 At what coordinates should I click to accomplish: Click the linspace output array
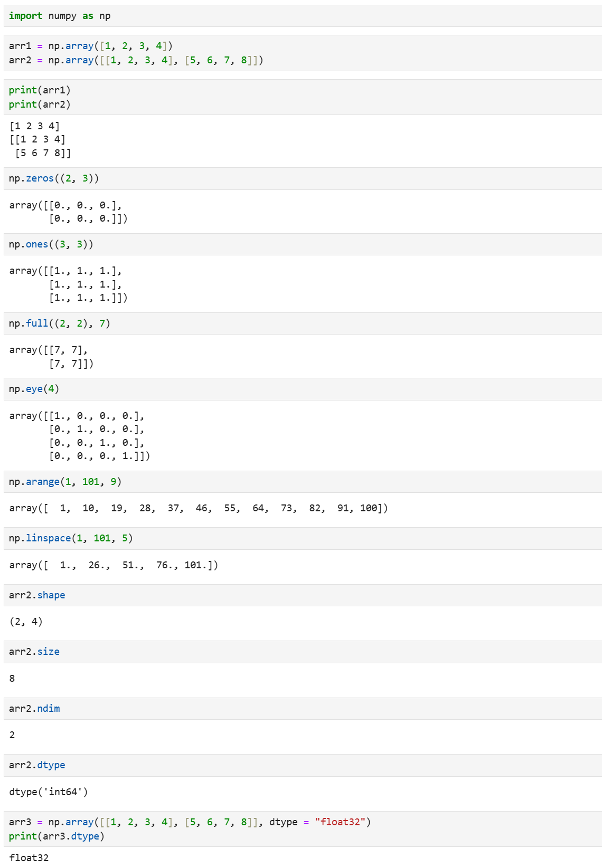(114, 565)
